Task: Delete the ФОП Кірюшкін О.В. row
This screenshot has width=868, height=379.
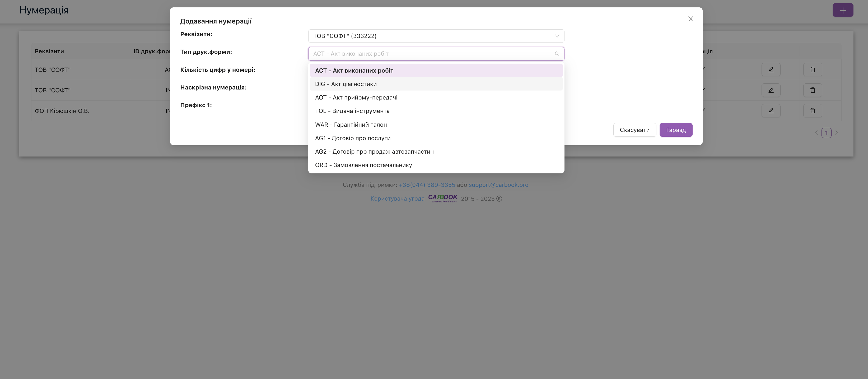Action: 813,111
